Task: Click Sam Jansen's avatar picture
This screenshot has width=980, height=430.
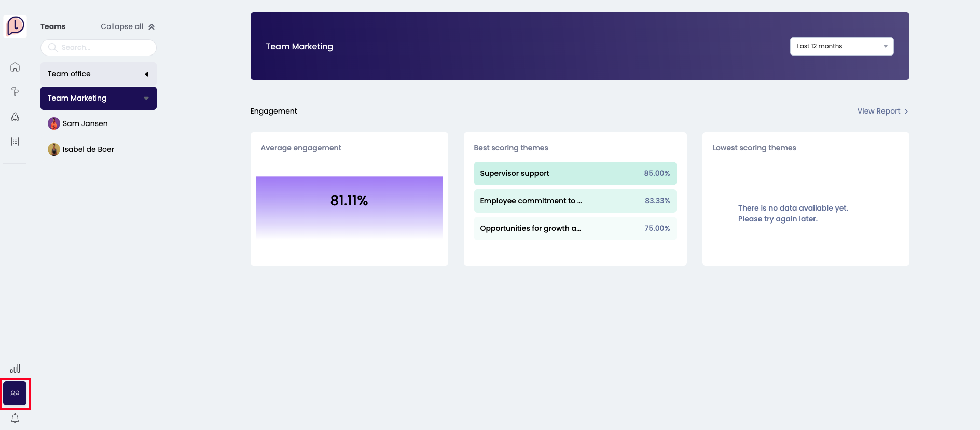Action: pos(53,123)
